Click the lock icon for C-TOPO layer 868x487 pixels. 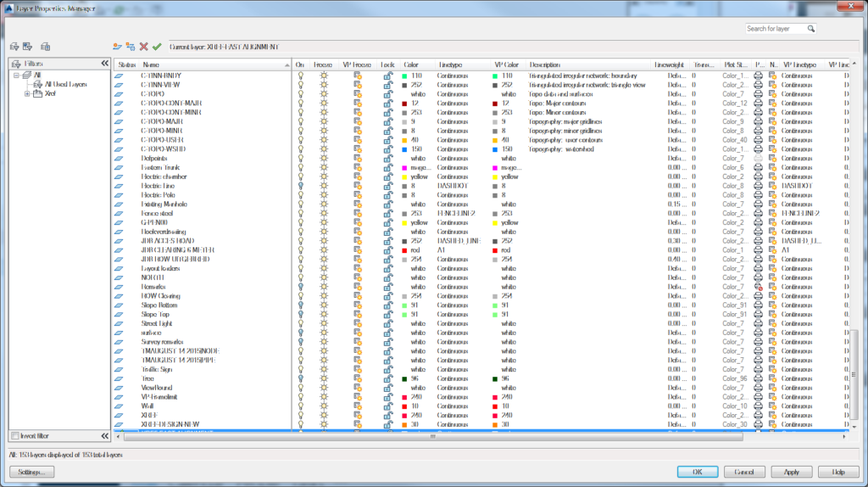(387, 94)
